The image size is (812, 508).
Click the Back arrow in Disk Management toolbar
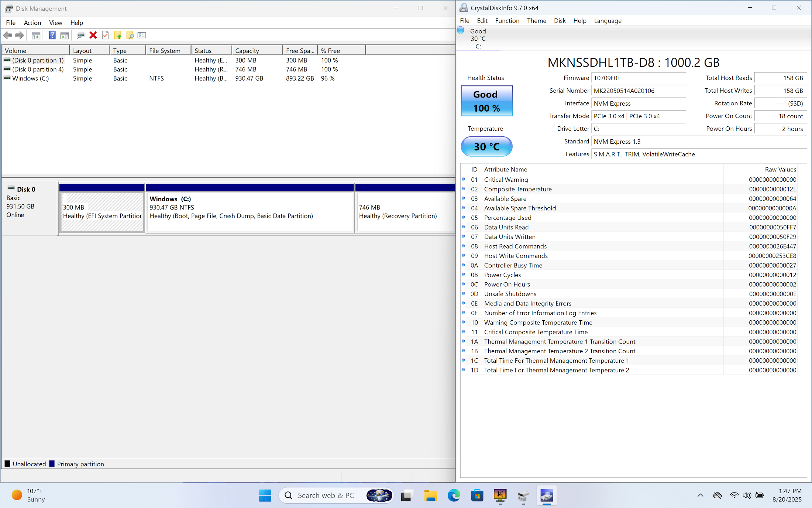click(x=7, y=35)
